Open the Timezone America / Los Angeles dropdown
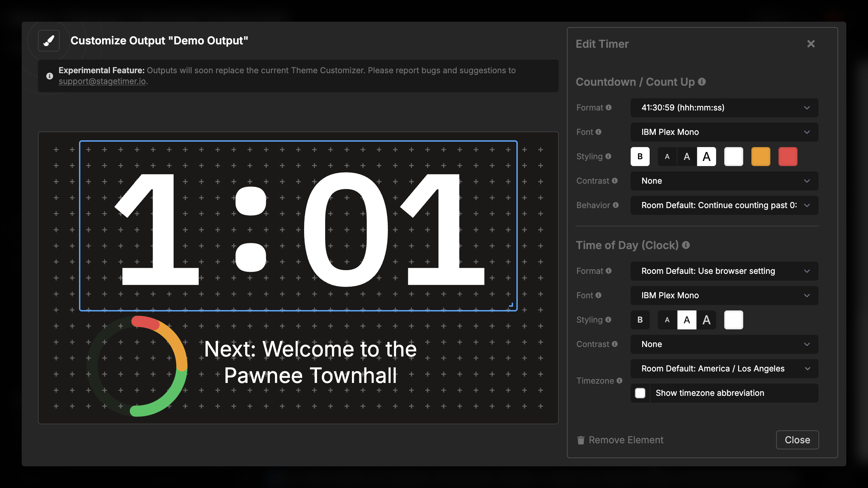This screenshot has width=868, height=488. click(724, 369)
